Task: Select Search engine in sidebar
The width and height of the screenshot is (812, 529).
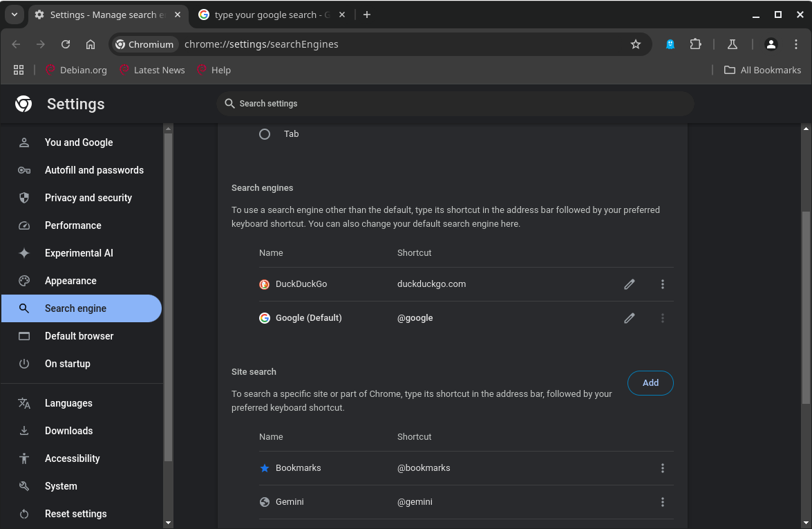Action: coord(82,308)
